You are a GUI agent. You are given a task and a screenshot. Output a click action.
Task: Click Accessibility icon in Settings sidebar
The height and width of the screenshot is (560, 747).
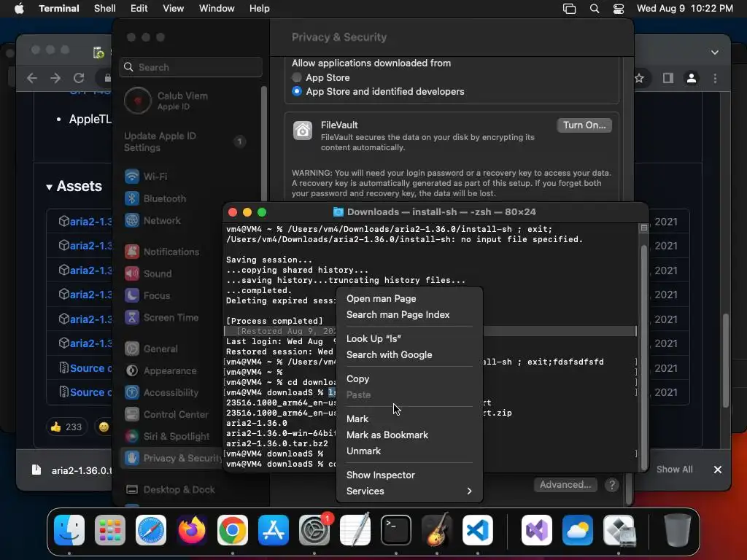coord(132,392)
